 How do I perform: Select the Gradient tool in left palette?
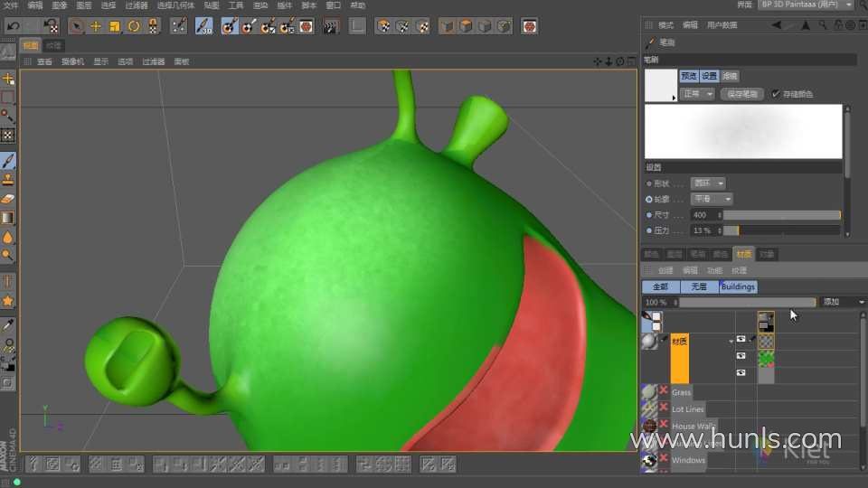[x=8, y=218]
